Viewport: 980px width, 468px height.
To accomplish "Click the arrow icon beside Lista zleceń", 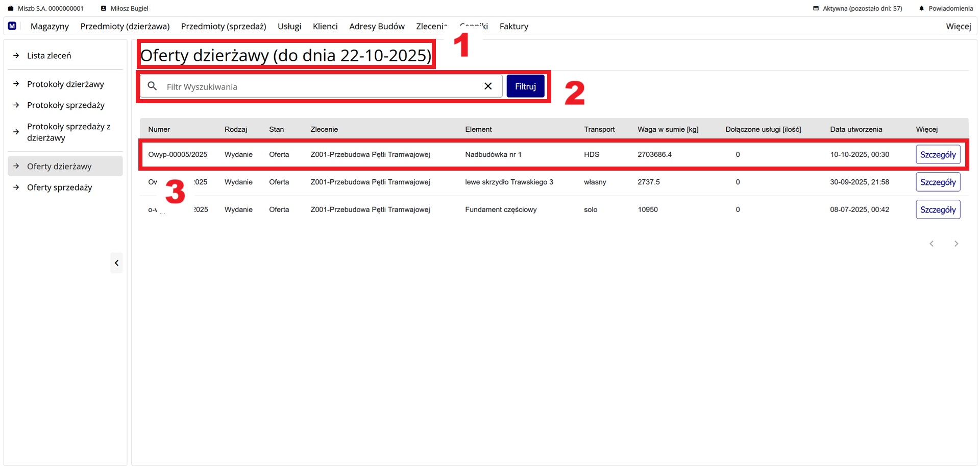I will 16,56.
